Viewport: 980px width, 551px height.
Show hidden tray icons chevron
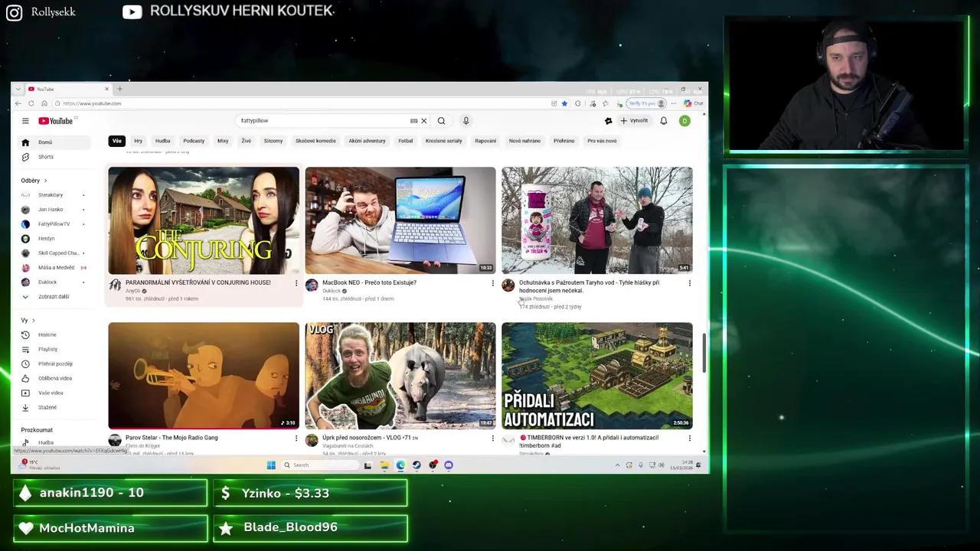(x=618, y=465)
